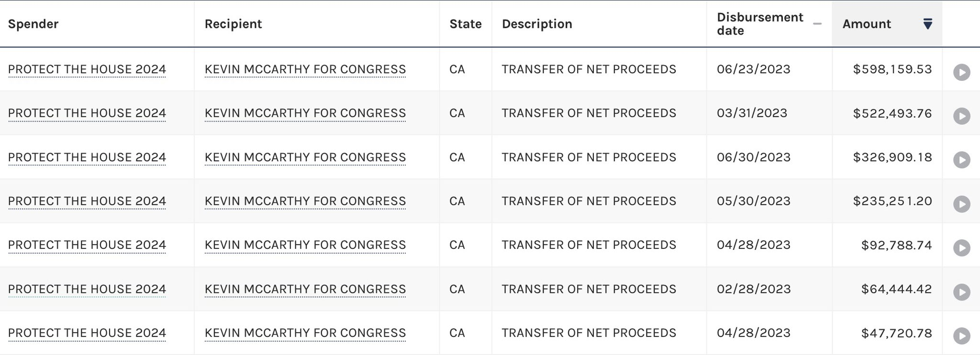The width and height of the screenshot is (980, 355).
Task: Click the Description column header
Action: pos(537,24)
